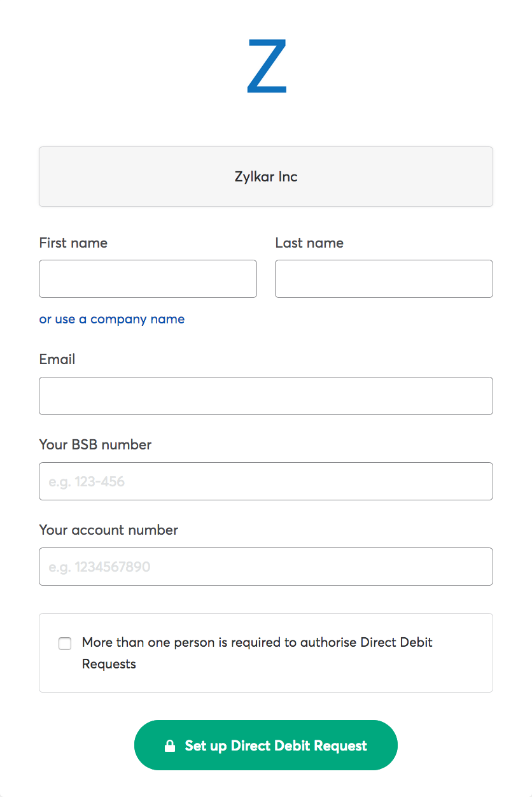Click into the Email text box
This screenshot has height=797, width=532.
(x=266, y=396)
